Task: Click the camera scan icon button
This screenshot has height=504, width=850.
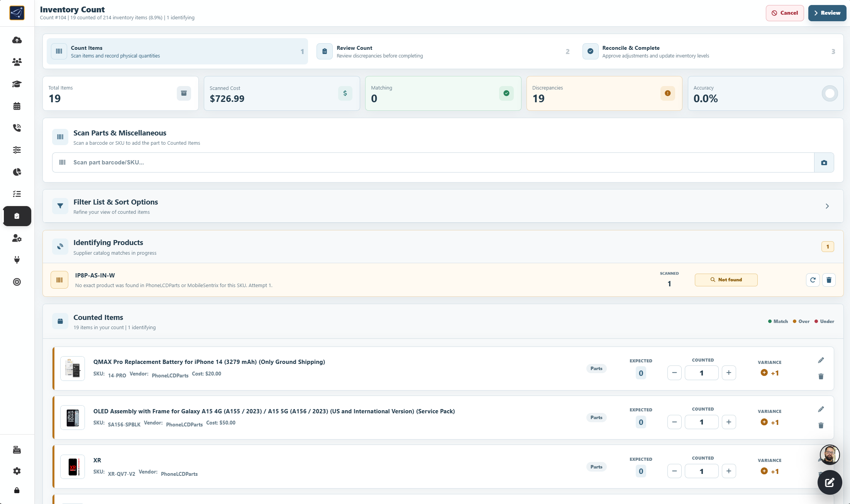Action: coord(824,162)
